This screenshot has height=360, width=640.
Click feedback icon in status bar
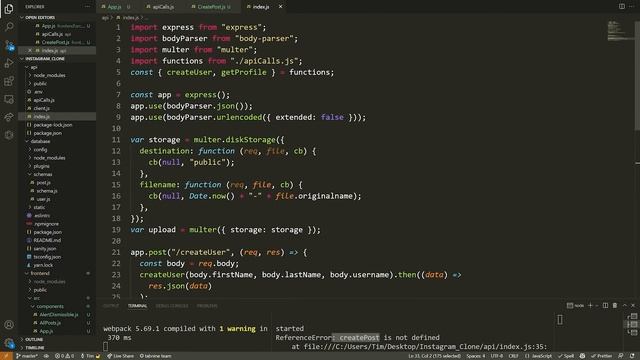point(620,356)
